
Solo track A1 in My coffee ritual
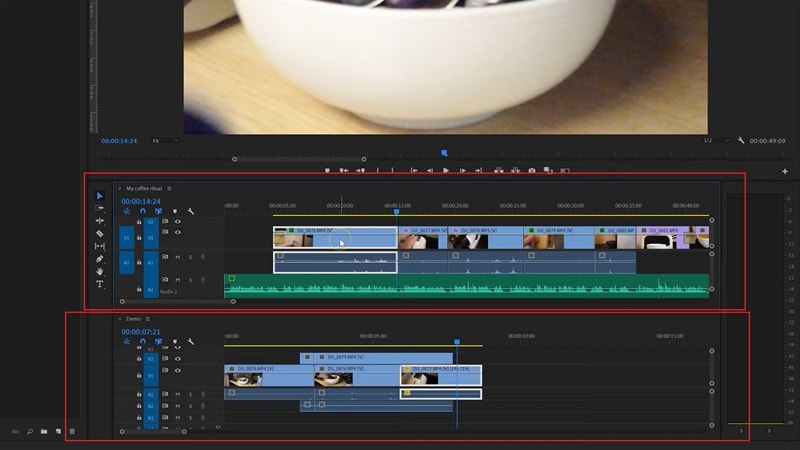190,257
